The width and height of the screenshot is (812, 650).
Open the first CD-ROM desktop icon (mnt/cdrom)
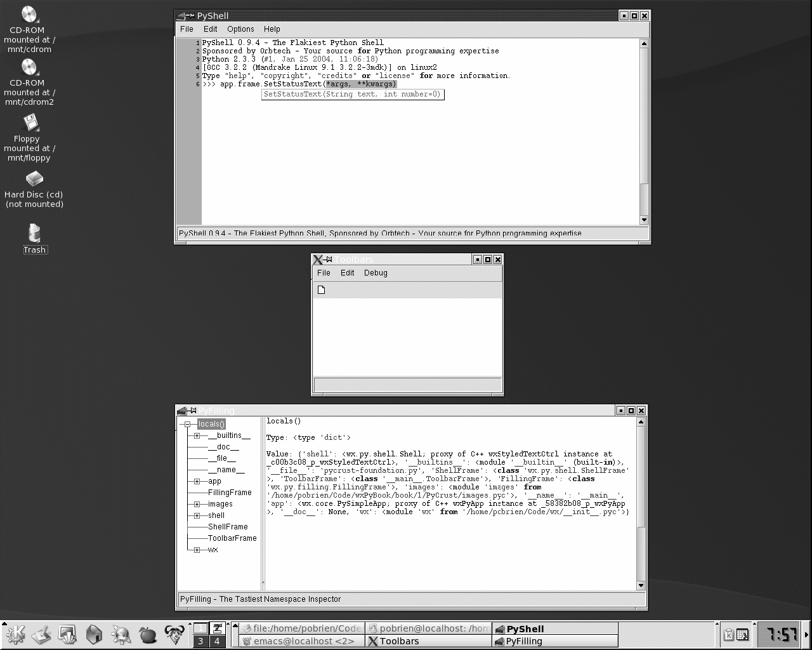(x=29, y=29)
